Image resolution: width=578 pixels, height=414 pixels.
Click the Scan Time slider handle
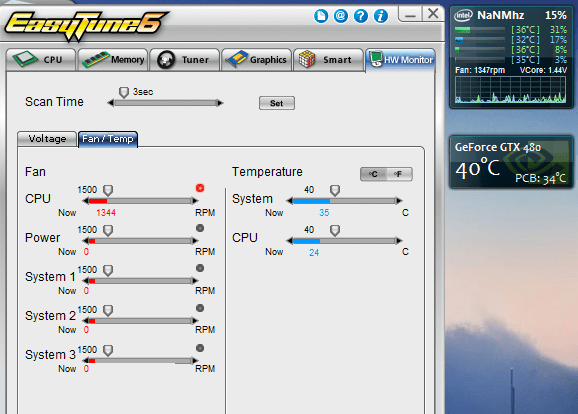tap(124, 93)
